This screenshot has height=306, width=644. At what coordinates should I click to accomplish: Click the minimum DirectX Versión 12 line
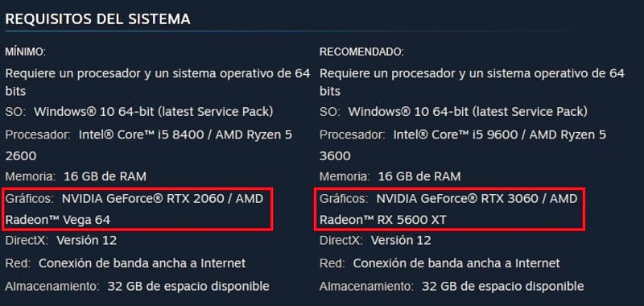[61, 240]
